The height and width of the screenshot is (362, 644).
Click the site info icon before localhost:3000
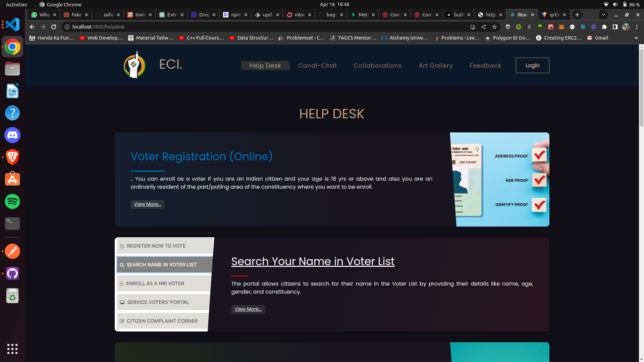(x=67, y=27)
